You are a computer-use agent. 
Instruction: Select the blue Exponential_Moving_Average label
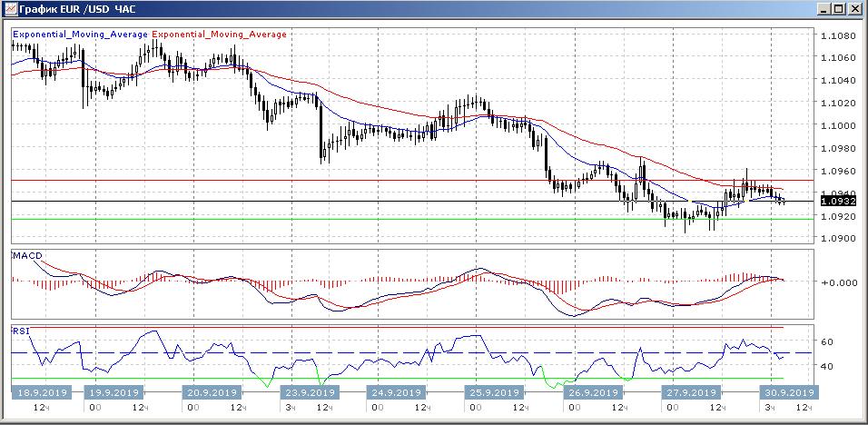(x=80, y=35)
